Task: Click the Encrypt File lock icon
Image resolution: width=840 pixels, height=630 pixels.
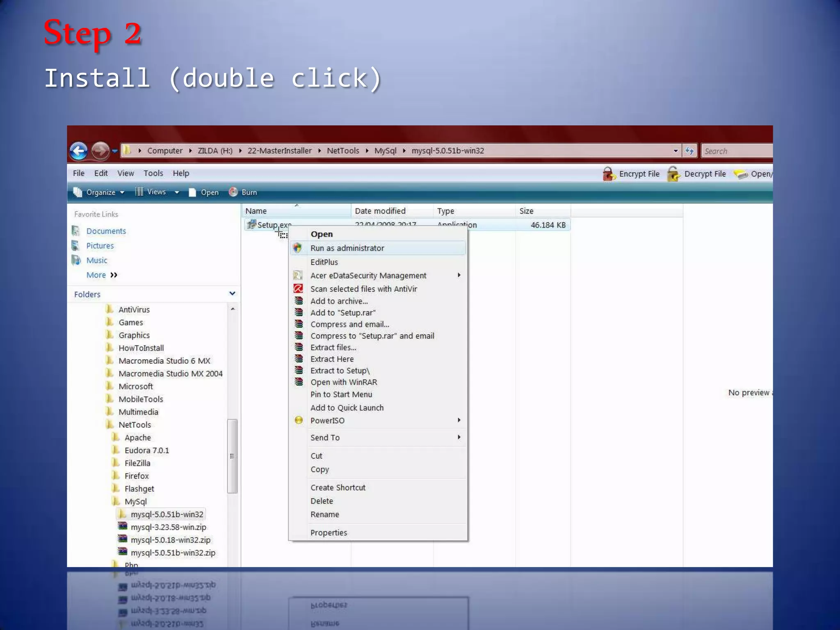Action: [x=609, y=174]
